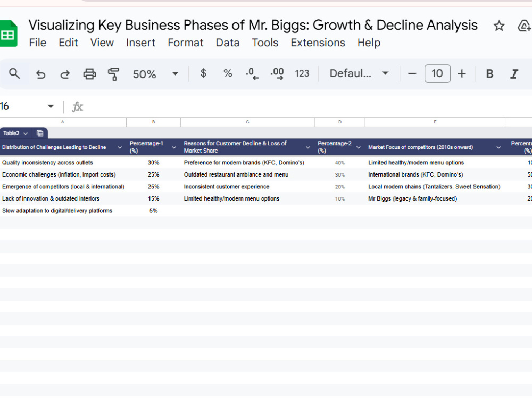The height and width of the screenshot is (399, 532).
Task: Print the spreadsheet
Action: click(x=89, y=74)
